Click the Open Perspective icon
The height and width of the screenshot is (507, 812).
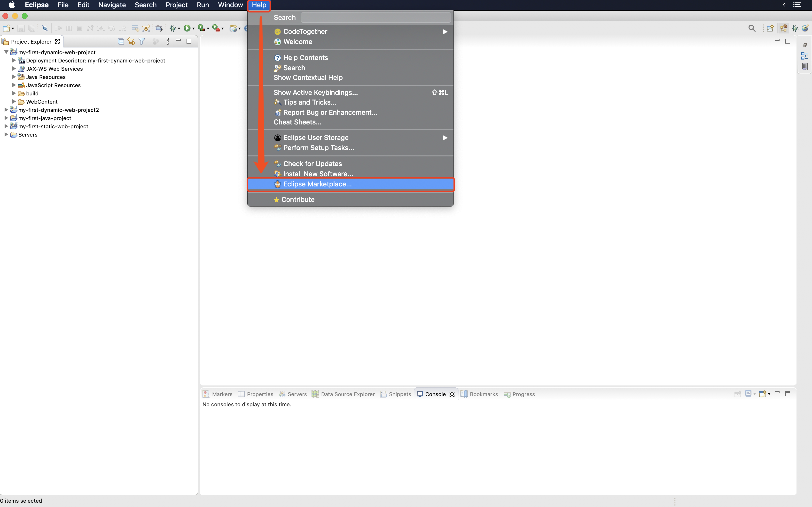click(x=770, y=29)
